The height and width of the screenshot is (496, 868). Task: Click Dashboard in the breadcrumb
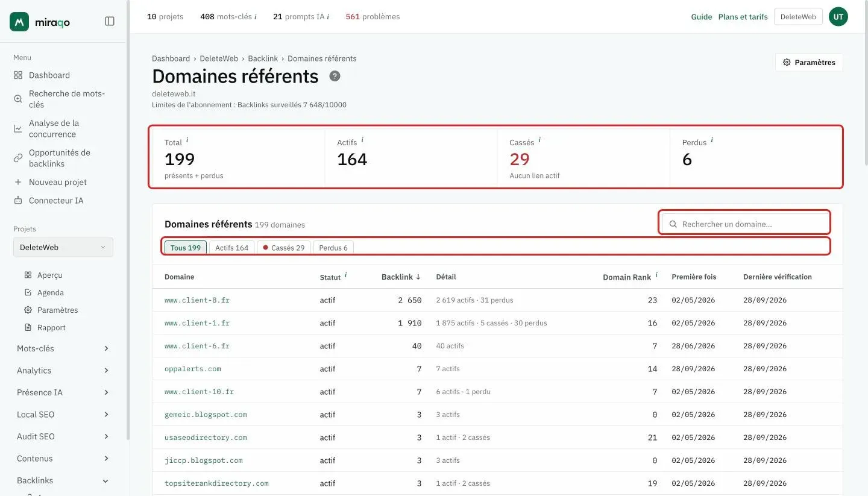coord(171,58)
